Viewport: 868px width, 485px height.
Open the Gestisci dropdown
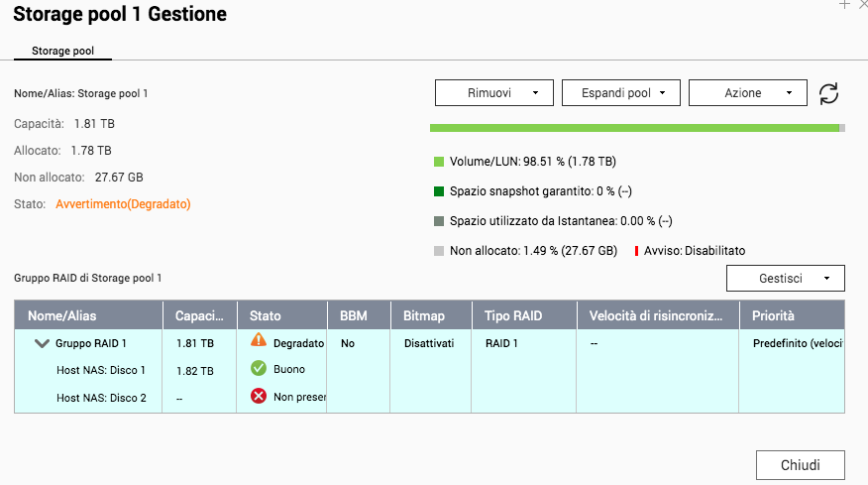click(x=785, y=279)
